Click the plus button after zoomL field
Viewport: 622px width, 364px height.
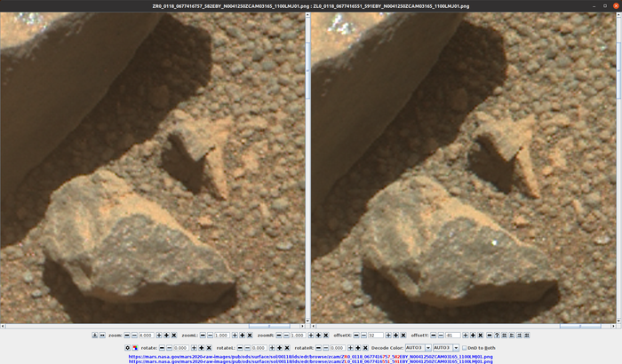pyautogui.click(x=234, y=336)
